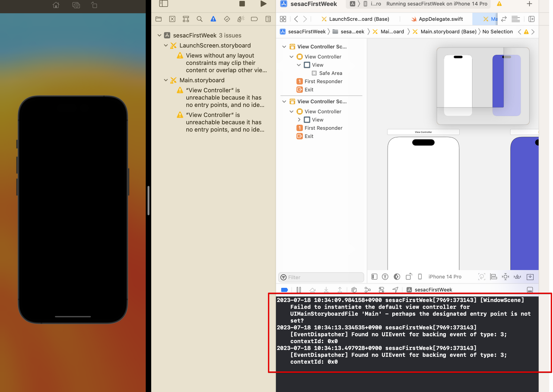The width and height of the screenshot is (553, 392).
Task: Go back in editor history
Action: point(296,19)
